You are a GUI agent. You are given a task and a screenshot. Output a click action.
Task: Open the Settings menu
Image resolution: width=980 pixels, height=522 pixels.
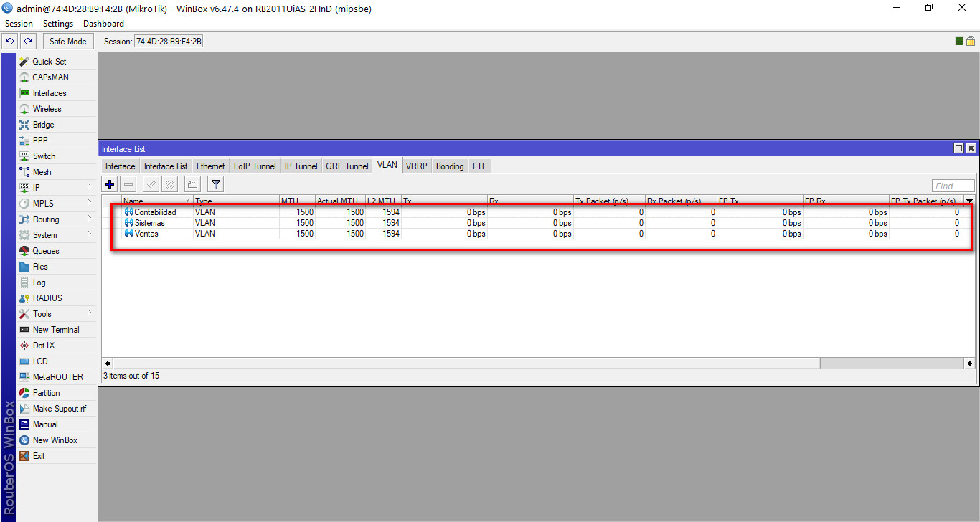tap(58, 24)
